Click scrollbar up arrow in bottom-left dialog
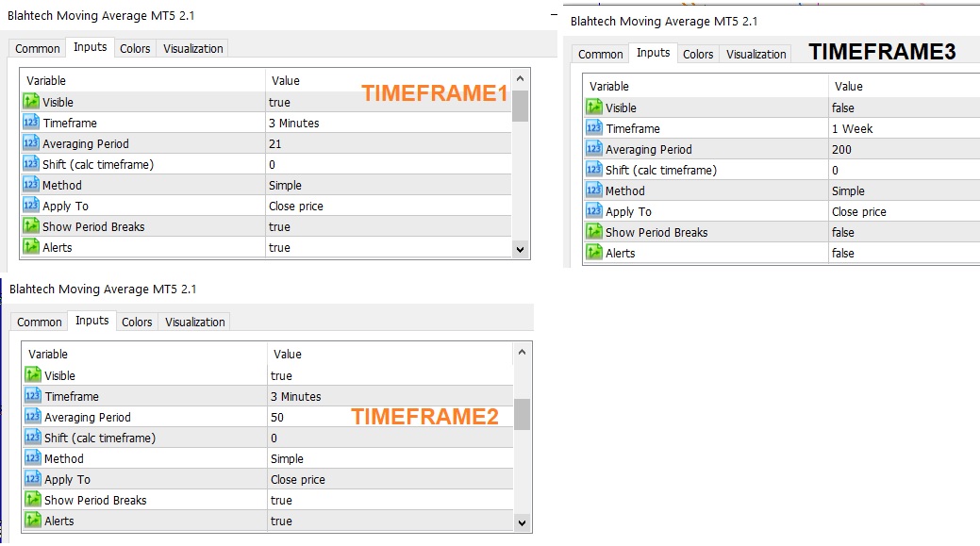The image size is (980, 546). pos(522,353)
